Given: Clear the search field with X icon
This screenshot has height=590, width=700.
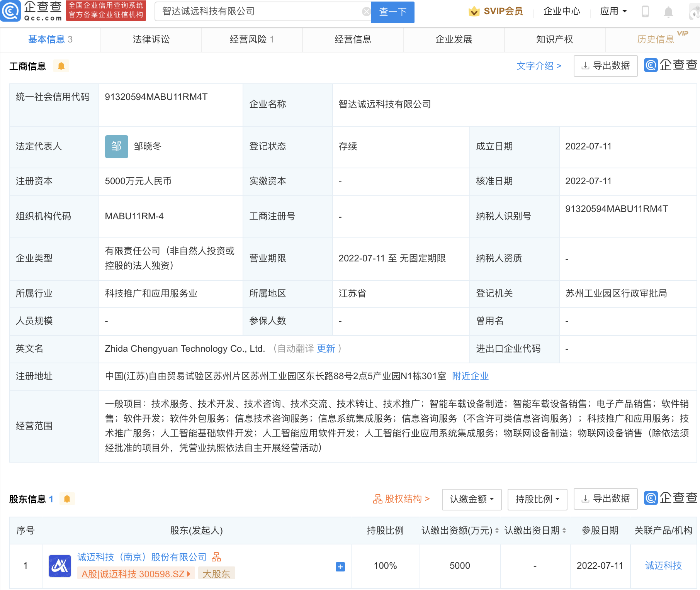Looking at the screenshot, I should click(366, 12).
